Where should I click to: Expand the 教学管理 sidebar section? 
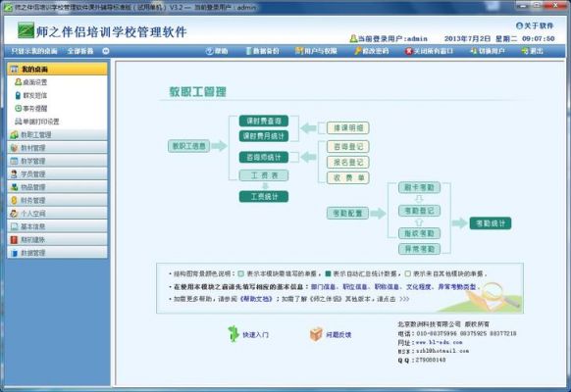pyautogui.click(x=57, y=161)
